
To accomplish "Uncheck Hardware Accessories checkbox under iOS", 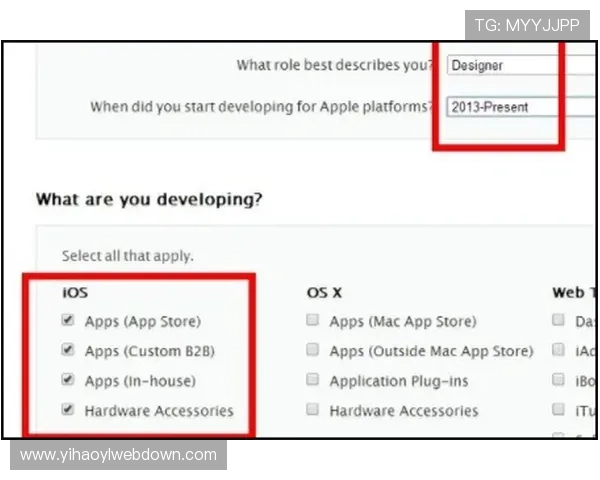I will tap(68, 410).
